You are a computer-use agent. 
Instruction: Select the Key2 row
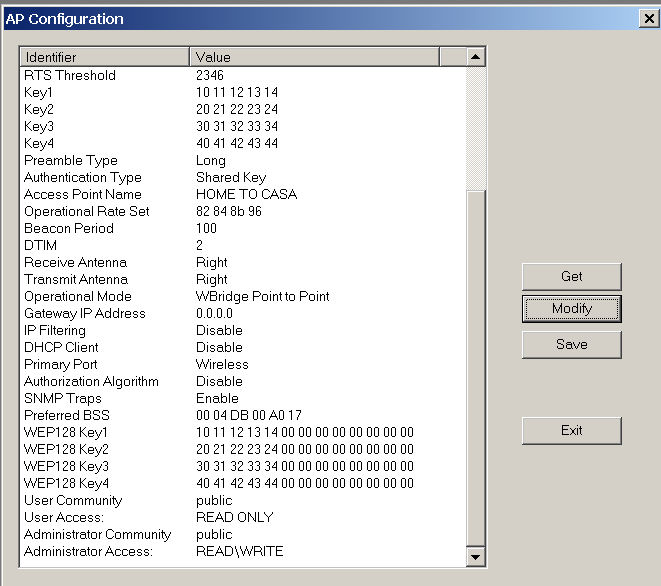243,109
